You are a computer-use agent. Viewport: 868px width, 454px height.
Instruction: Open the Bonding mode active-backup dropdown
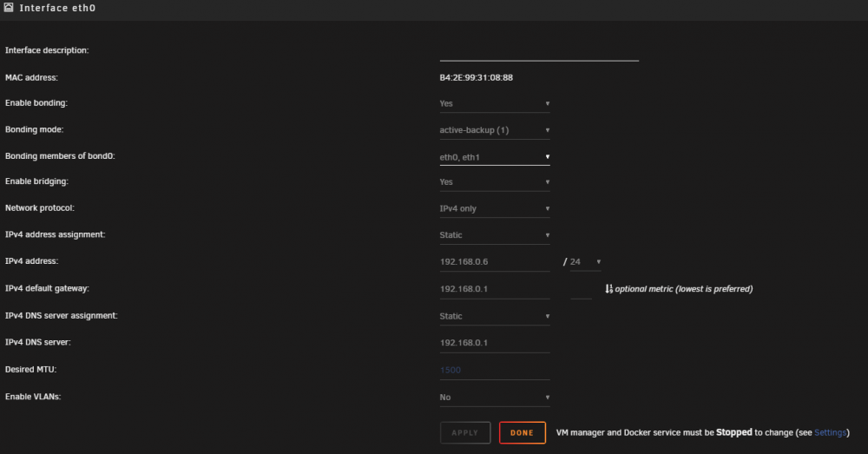pos(495,130)
